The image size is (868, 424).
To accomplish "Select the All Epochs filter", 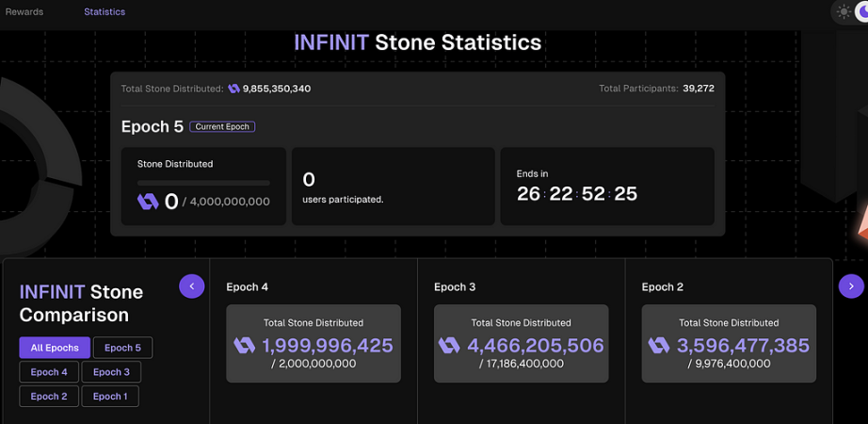I will tap(55, 348).
